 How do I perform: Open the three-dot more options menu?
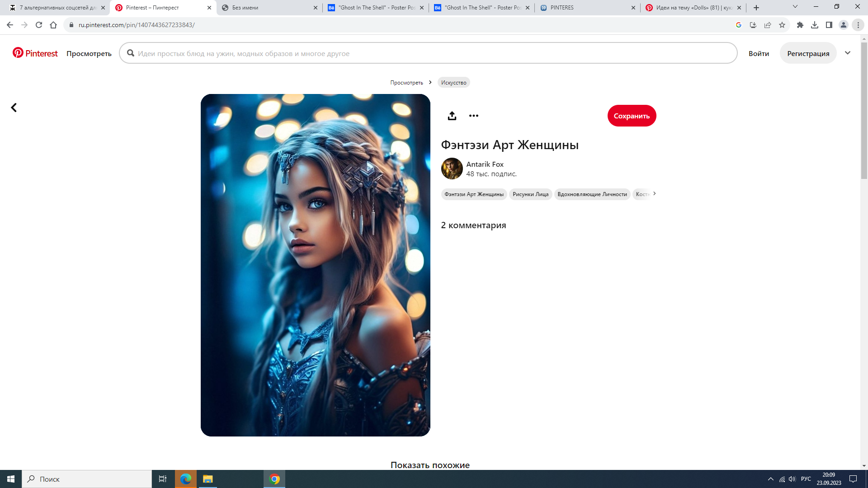coord(473,116)
